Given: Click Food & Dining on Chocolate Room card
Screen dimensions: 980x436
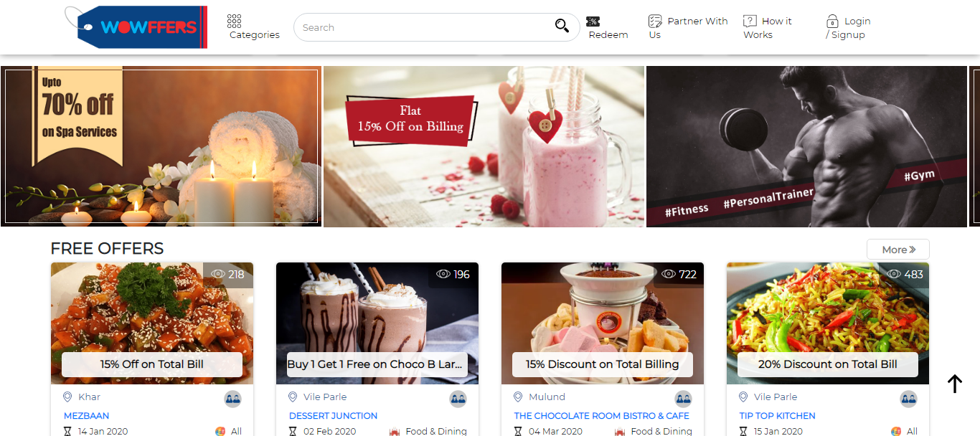Looking at the screenshot, I should click(661, 431).
